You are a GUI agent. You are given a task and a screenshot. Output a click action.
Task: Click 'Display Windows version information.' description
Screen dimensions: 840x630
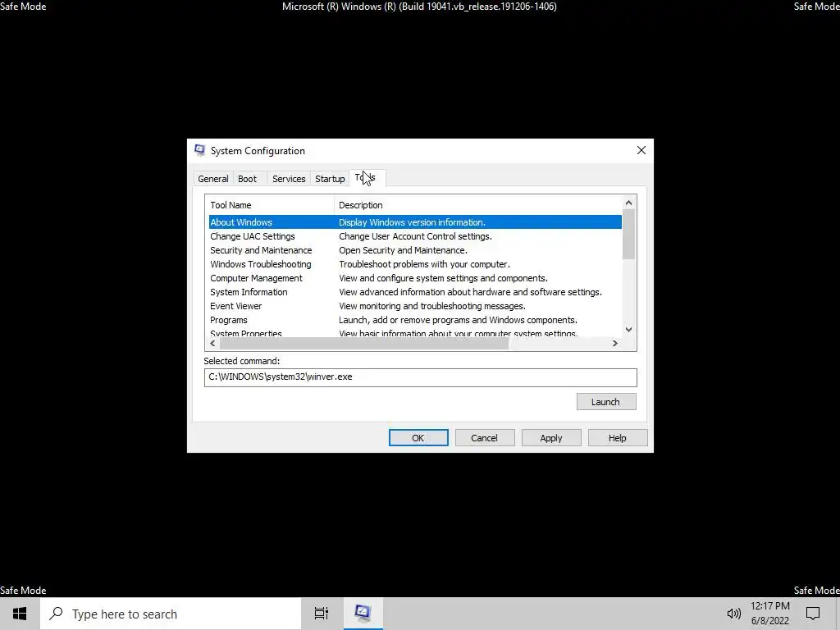click(412, 222)
